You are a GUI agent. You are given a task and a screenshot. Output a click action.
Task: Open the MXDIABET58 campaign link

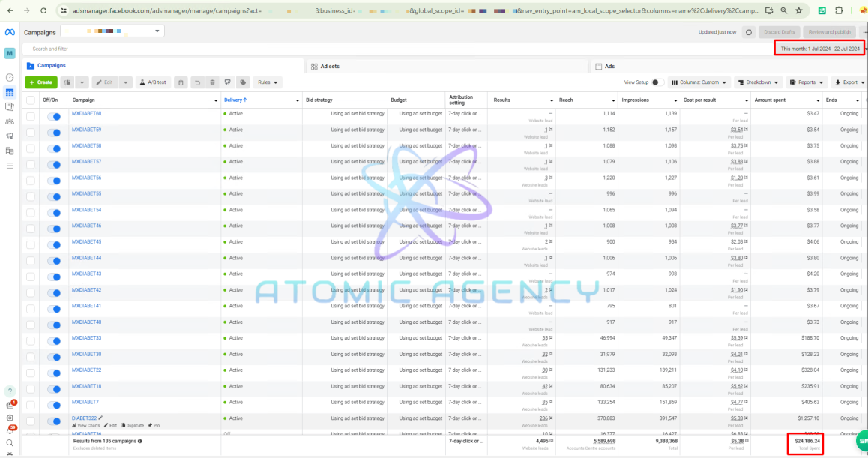point(86,145)
